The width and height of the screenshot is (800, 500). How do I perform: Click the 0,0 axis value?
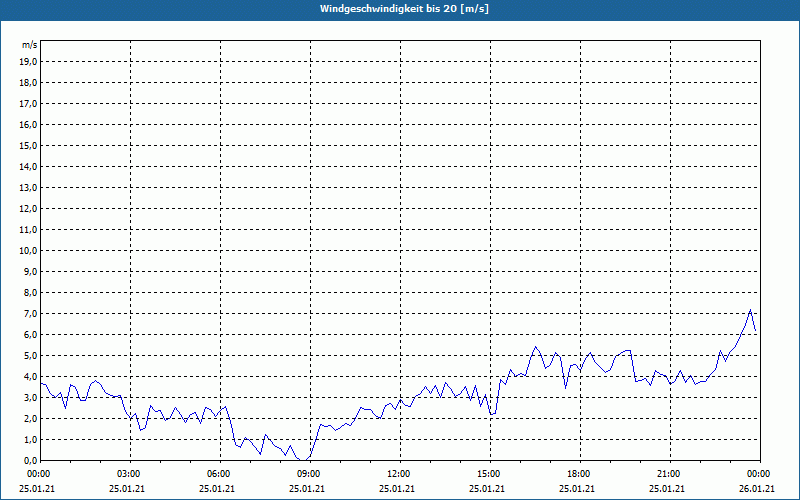[x=31, y=460]
